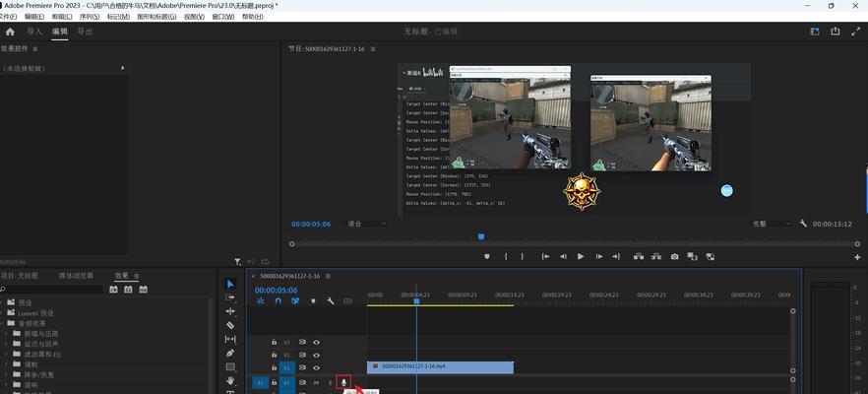Click the program monitor blue playhead

coord(481,236)
